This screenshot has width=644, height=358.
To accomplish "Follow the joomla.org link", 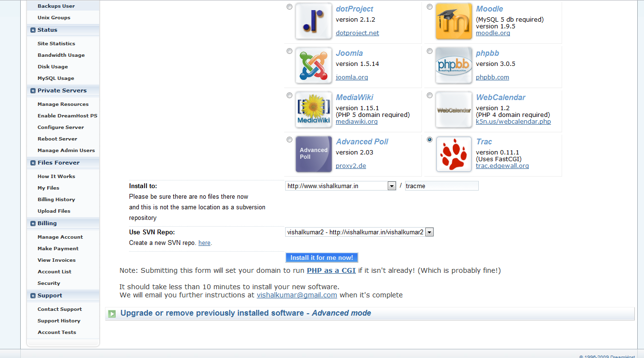I will tap(352, 77).
